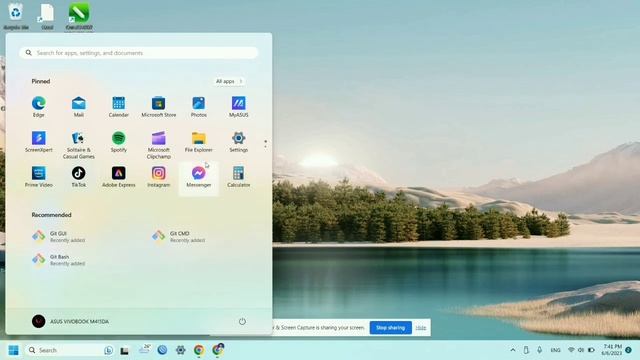
Task: Open blue round app icon on taskbar
Action: (162, 350)
